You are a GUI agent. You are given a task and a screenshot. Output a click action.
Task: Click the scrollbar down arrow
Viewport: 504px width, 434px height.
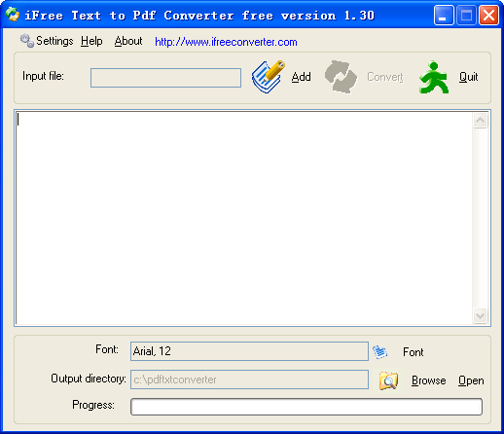coord(480,315)
